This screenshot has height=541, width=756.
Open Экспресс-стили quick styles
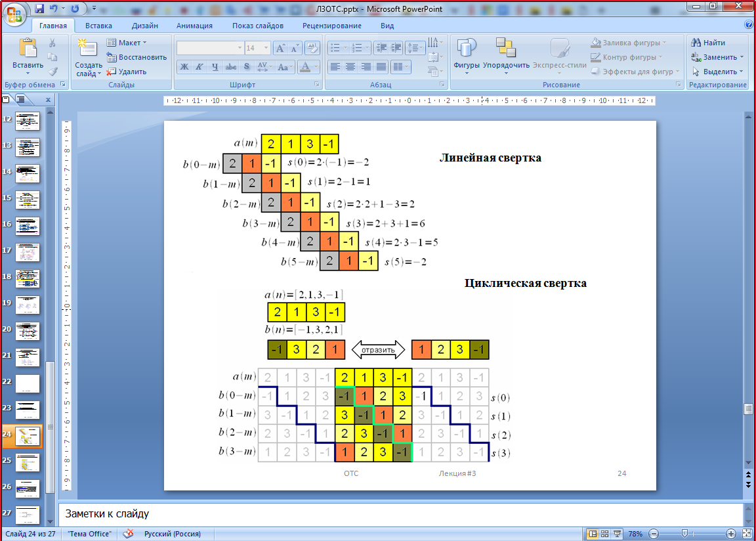[x=559, y=56]
